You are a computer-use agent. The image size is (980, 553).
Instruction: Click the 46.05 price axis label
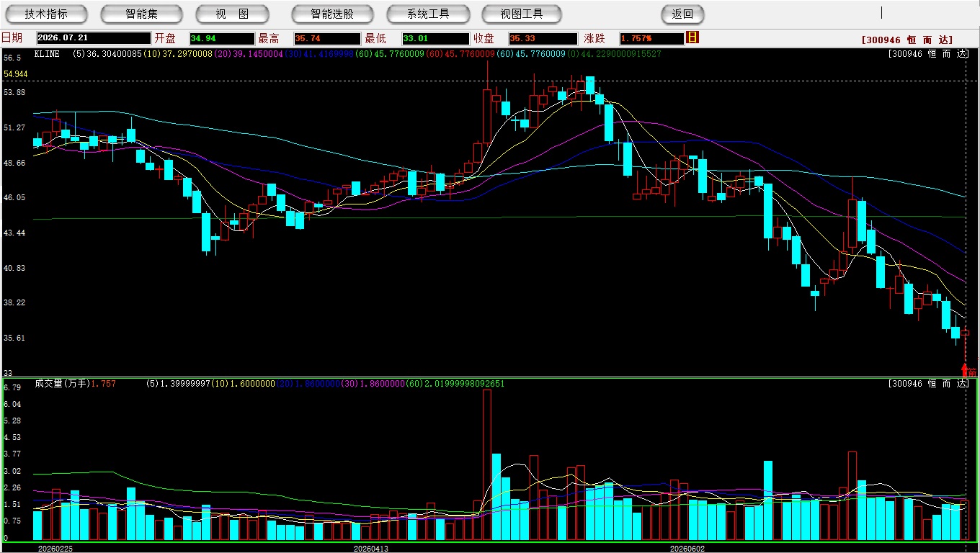[x=14, y=198]
